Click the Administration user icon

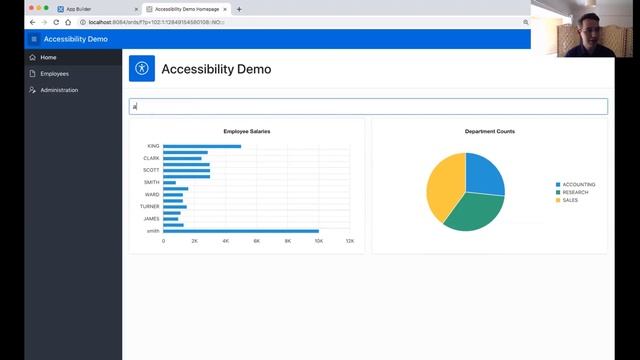[x=33, y=90]
